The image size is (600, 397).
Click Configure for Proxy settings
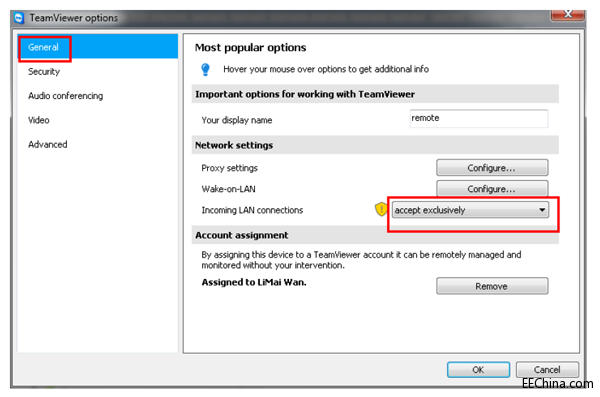coord(492,168)
